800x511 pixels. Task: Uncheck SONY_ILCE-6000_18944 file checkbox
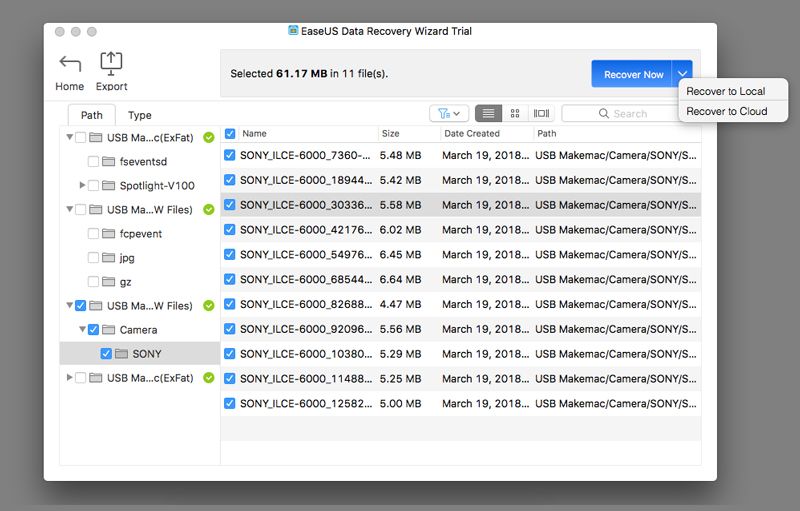230,180
